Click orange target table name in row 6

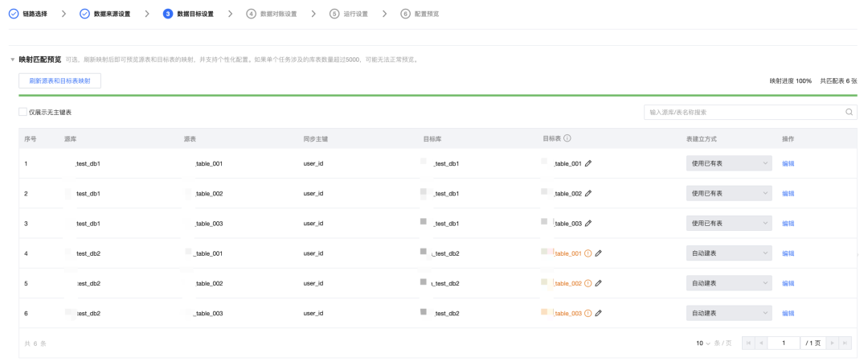click(568, 313)
